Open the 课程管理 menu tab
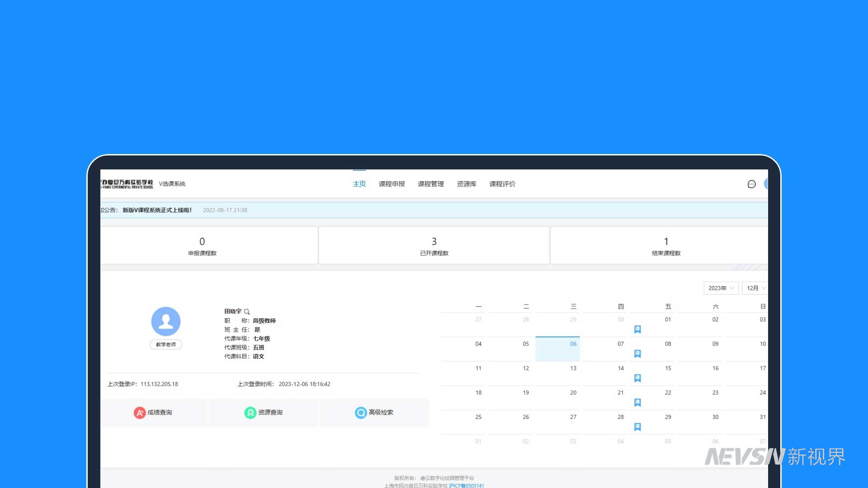Image resolution: width=868 pixels, height=488 pixels. 430,184
